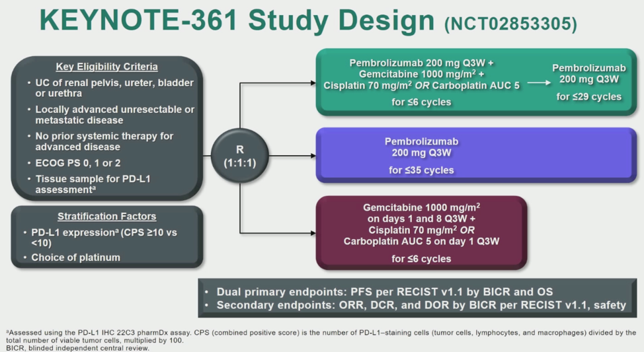The width and height of the screenshot is (644, 352).
Task: Select 'UC of renal pelvis, ureter, bladder' bullet
Action: coord(114,88)
